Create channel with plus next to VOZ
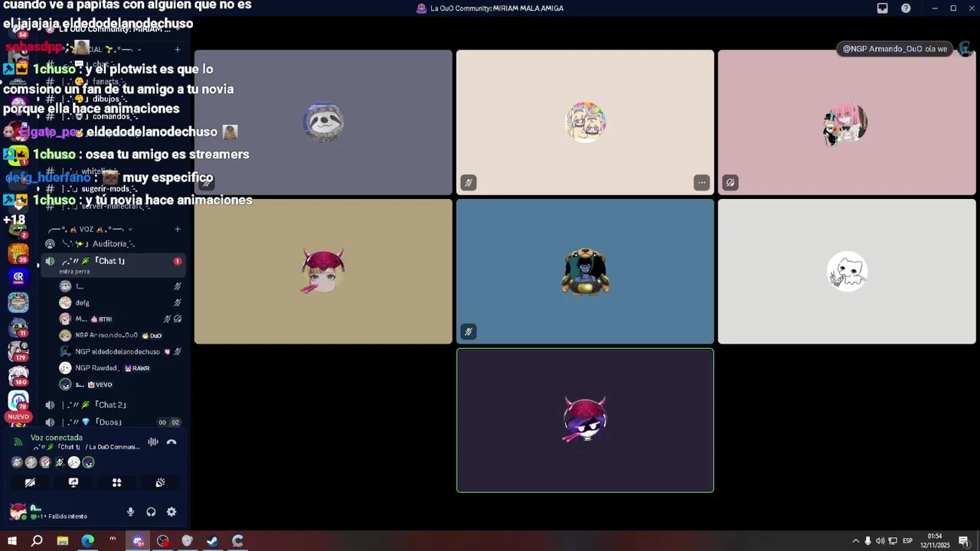The width and height of the screenshot is (980, 551). tap(177, 229)
